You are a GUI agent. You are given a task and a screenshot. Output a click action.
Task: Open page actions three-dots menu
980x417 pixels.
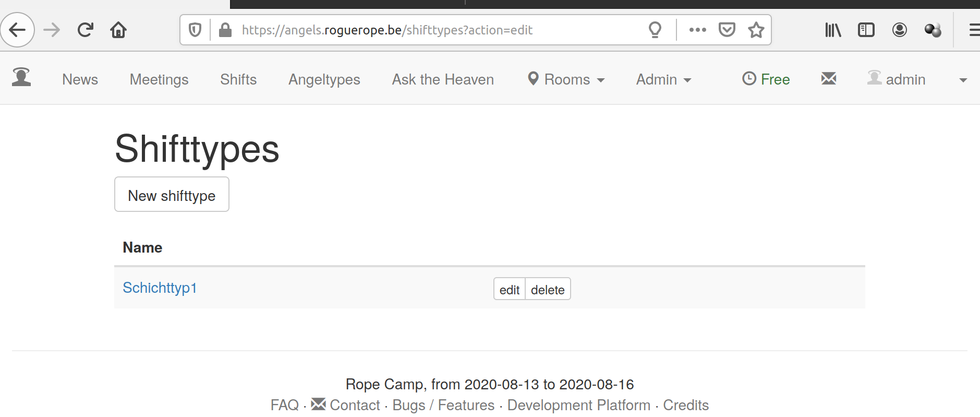[697, 30]
